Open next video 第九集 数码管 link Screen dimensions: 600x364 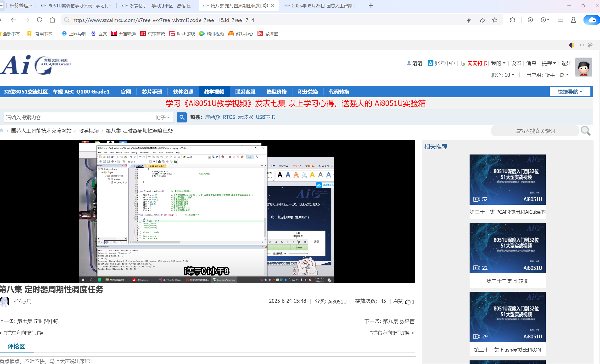tap(398, 321)
